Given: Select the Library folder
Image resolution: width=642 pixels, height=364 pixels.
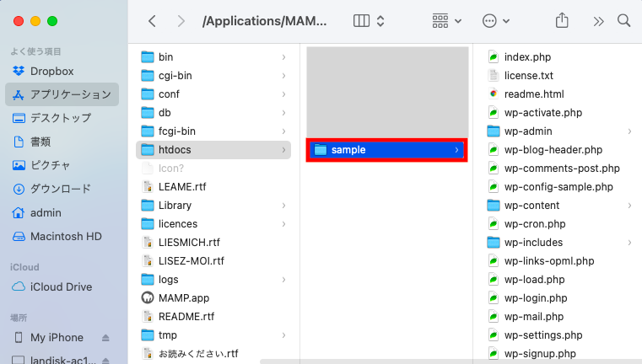Looking at the screenshot, I should (213, 206).
